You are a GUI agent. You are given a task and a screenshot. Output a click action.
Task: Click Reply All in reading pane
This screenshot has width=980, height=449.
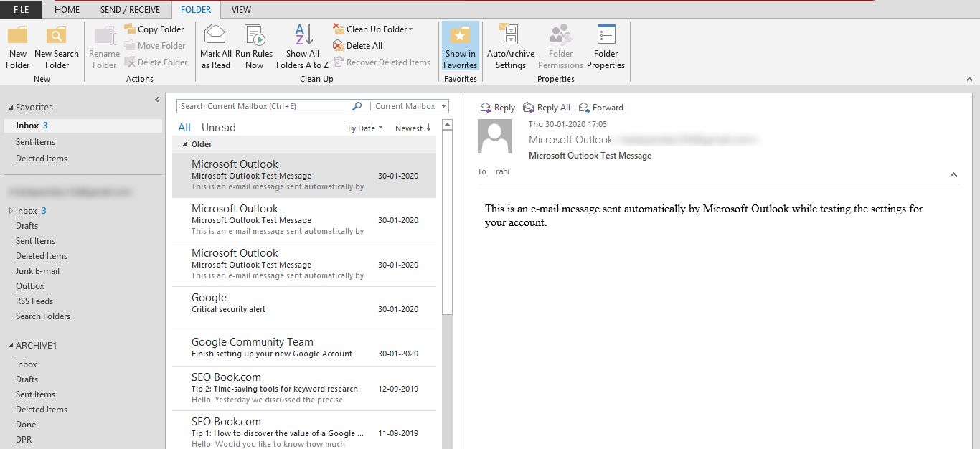547,108
